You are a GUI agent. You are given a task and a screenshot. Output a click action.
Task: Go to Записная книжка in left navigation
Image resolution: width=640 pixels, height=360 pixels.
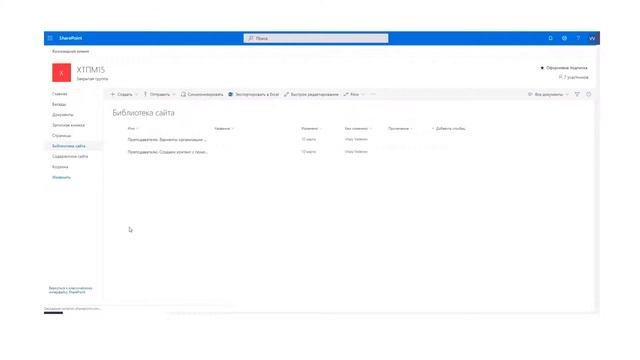click(x=69, y=125)
